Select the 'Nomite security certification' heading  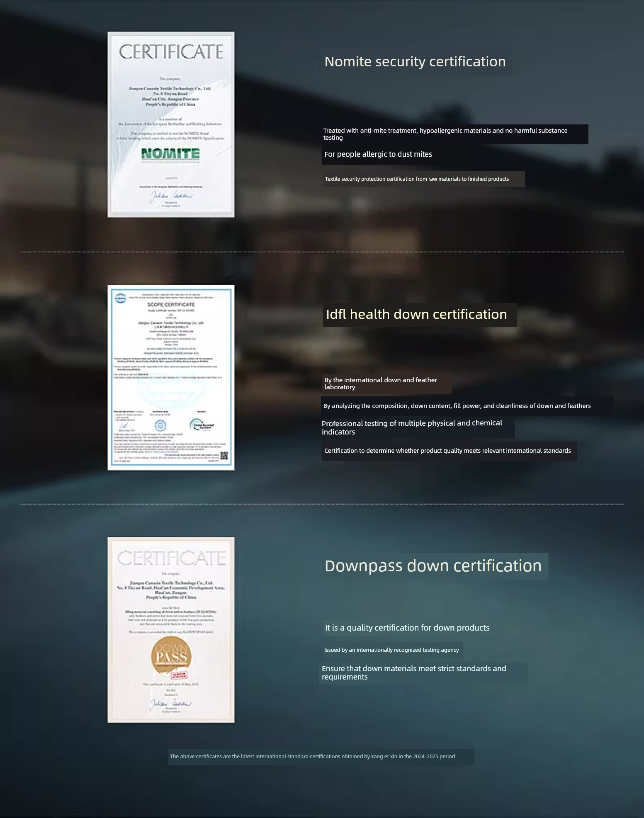click(x=415, y=62)
